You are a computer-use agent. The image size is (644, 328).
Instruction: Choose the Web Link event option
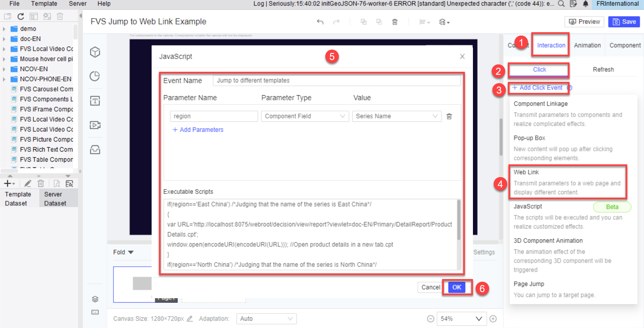[567, 182]
